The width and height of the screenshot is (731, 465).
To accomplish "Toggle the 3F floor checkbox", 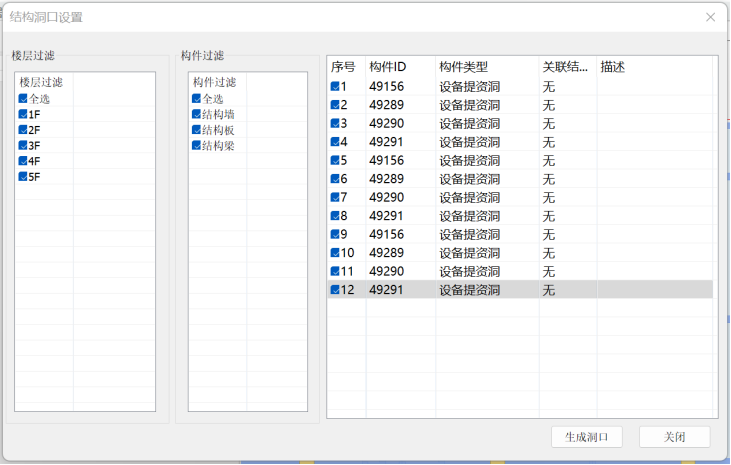I will [23, 145].
